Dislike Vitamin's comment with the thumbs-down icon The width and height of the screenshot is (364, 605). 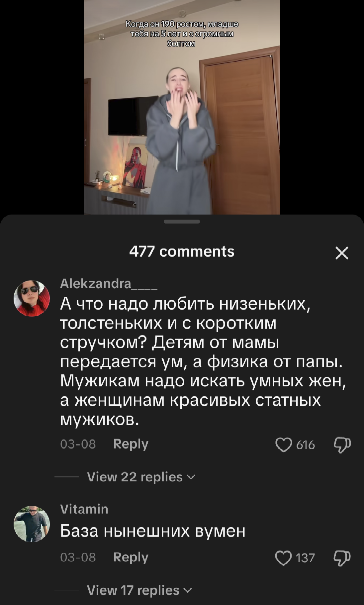(x=342, y=558)
